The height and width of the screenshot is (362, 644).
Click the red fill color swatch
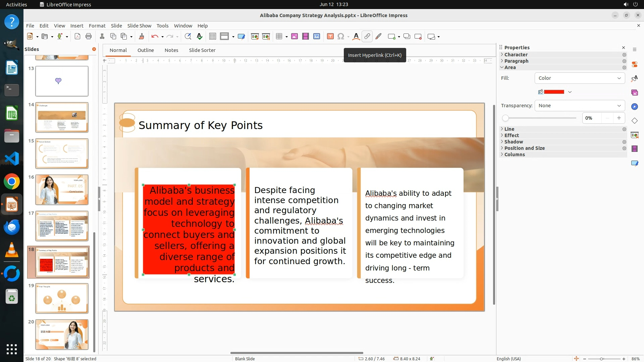point(554,92)
